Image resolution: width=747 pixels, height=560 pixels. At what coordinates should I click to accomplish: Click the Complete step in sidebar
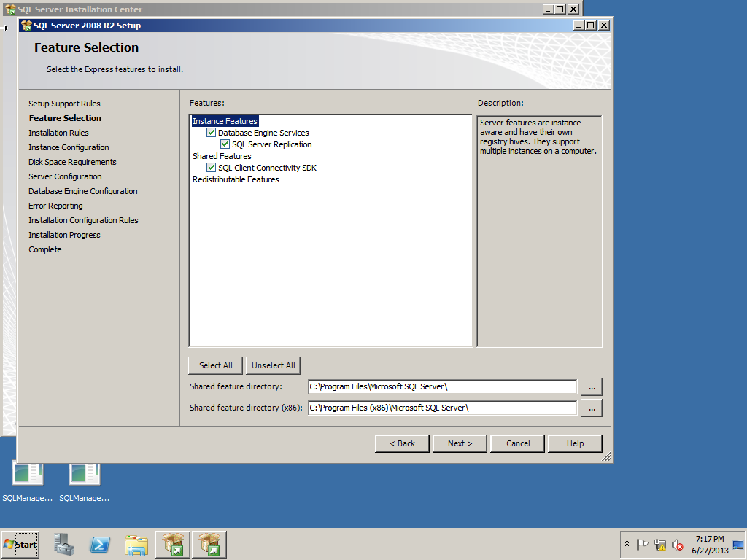(45, 249)
